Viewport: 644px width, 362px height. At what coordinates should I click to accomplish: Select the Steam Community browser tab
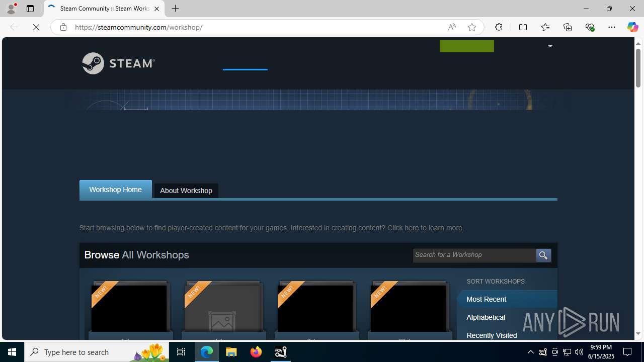pos(104,9)
